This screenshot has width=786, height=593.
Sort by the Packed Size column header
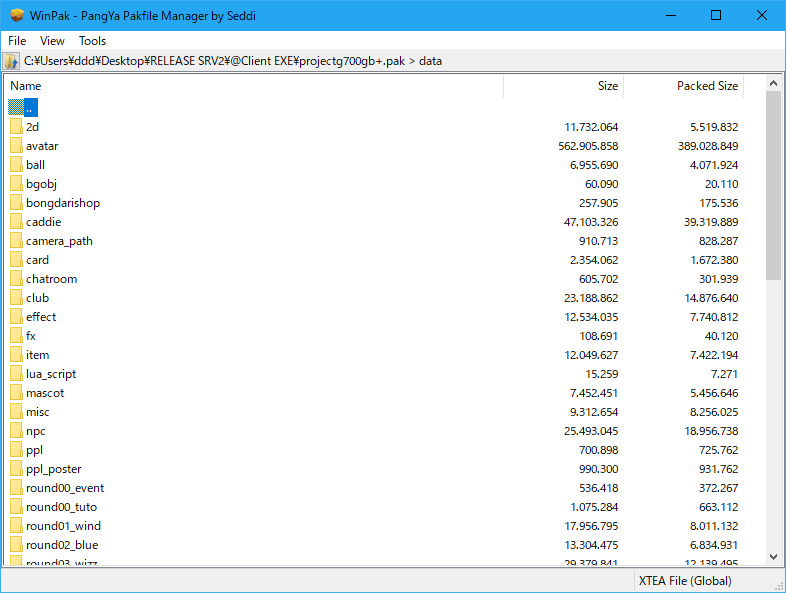(684, 86)
